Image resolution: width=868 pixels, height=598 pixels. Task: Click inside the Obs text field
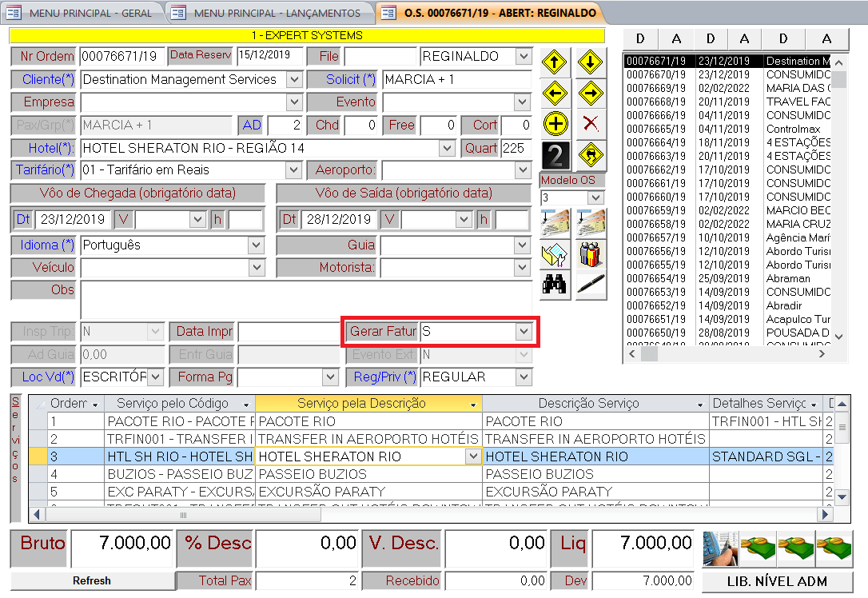305,299
